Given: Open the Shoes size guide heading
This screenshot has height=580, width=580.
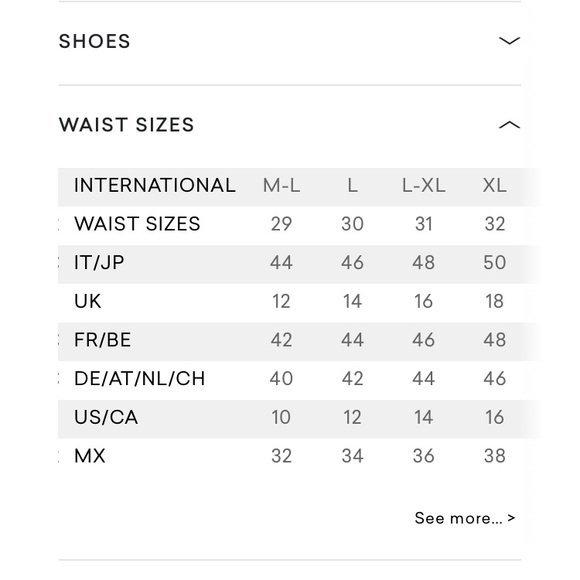Looking at the screenshot, I should coord(94,41).
